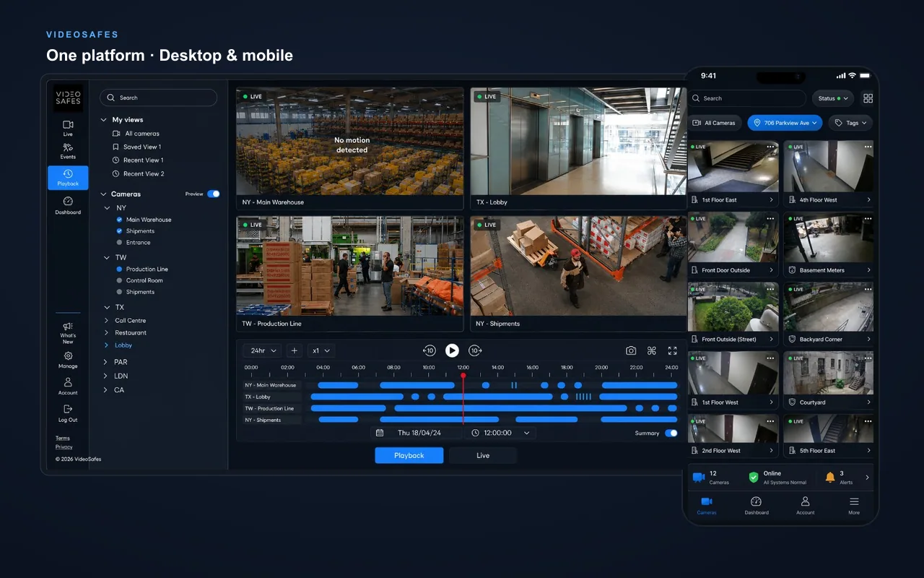924x578 pixels.
Task: Open the calendar date picker icon
Action: pos(380,433)
